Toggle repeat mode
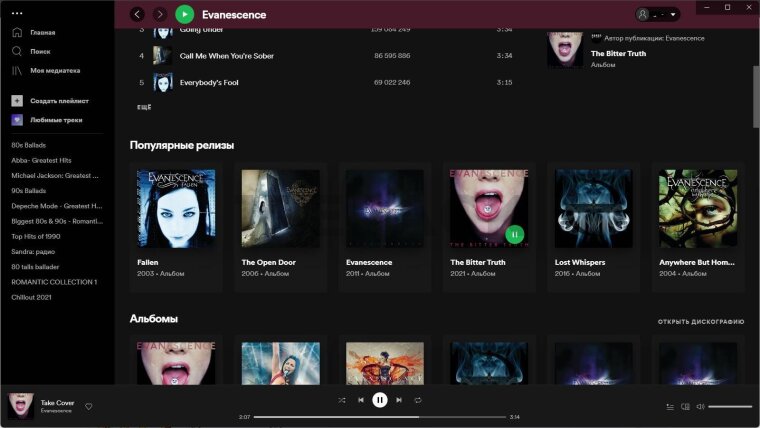 pyautogui.click(x=418, y=400)
